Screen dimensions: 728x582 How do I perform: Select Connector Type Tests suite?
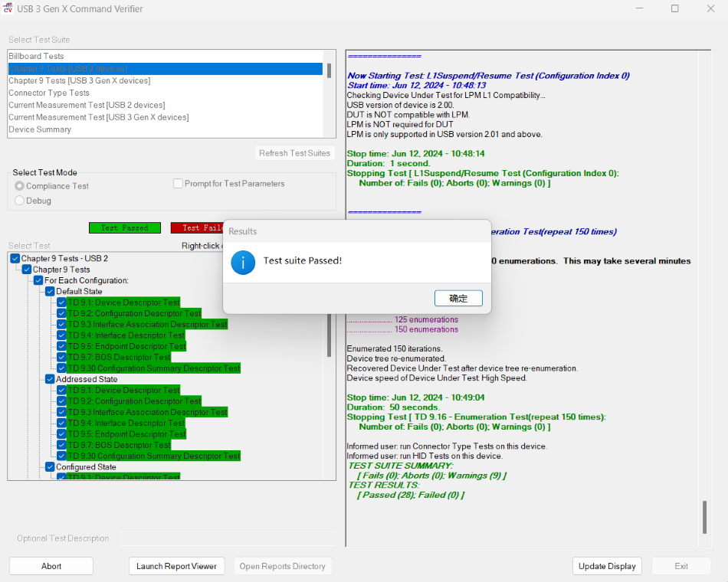tap(166, 93)
